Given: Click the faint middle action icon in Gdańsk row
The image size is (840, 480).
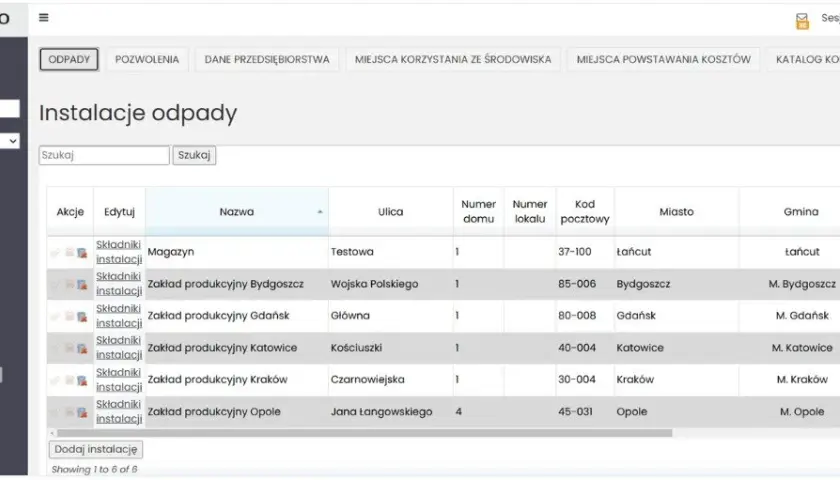Looking at the screenshot, I should (x=69, y=316).
